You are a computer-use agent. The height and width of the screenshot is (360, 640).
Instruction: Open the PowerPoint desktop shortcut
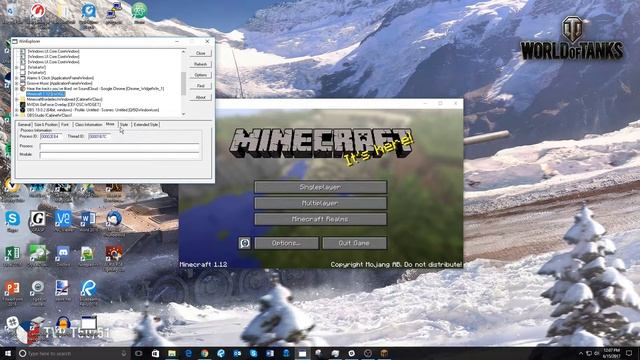pyautogui.click(x=12, y=288)
